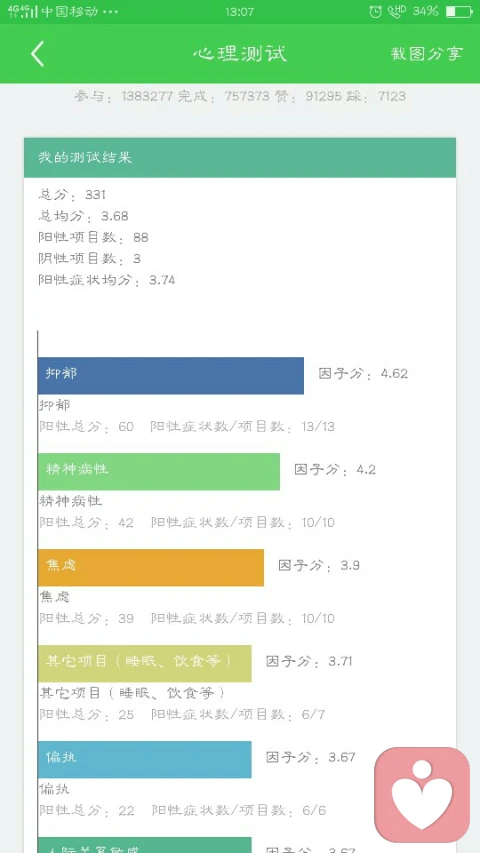
Task: Tap the 阳性项目数 88 line
Action: tap(94, 238)
